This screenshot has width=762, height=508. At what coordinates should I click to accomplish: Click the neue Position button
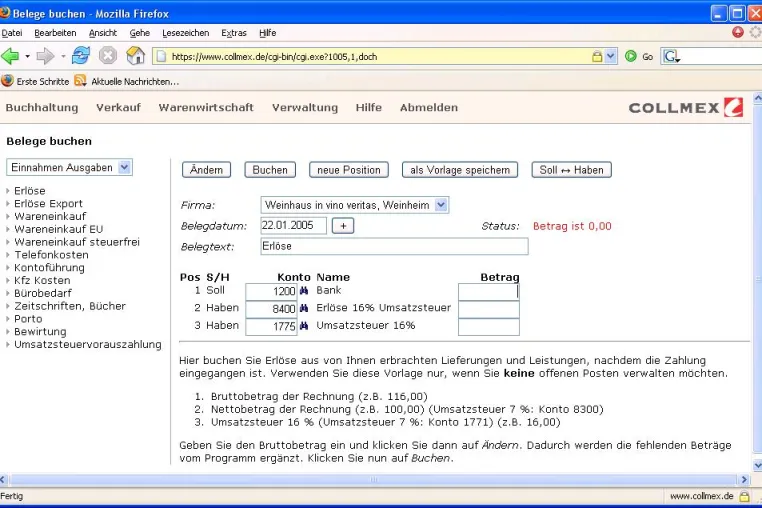pos(349,170)
